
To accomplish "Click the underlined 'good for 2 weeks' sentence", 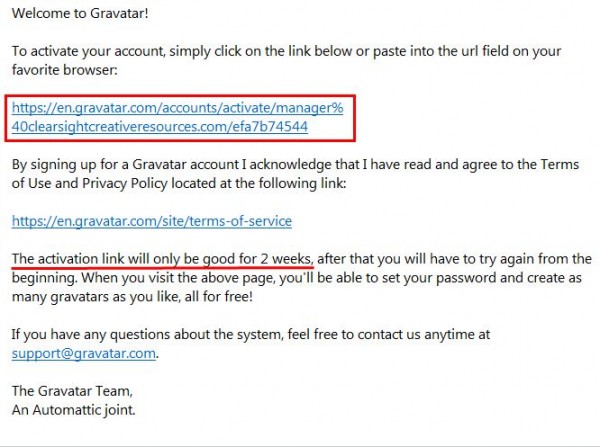I will tap(162, 259).
